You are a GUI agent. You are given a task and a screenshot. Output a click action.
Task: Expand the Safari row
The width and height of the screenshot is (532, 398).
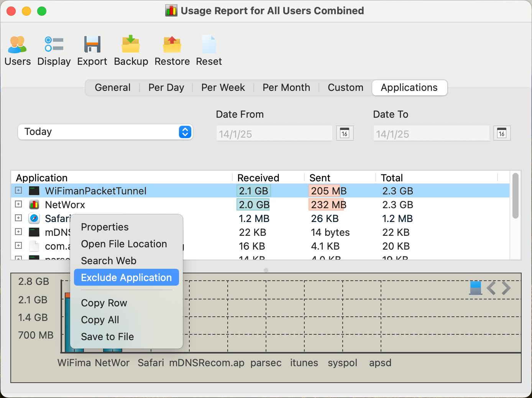pyautogui.click(x=18, y=218)
